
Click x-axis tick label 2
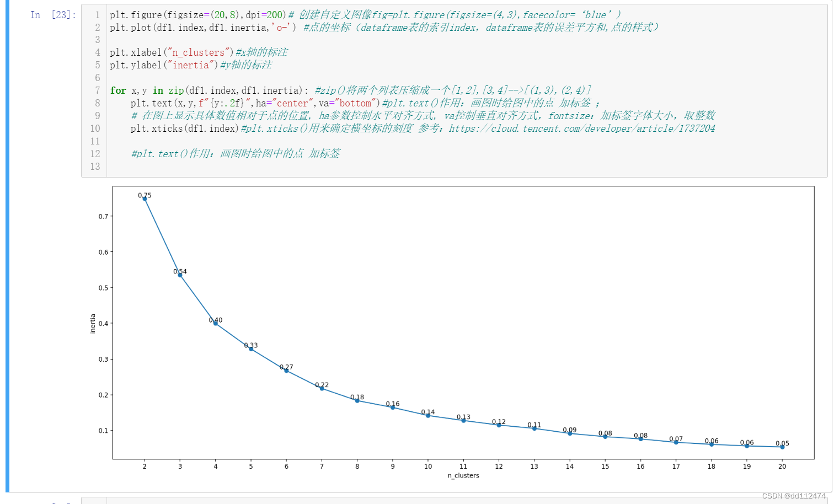pyautogui.click(x=145, y=466)
